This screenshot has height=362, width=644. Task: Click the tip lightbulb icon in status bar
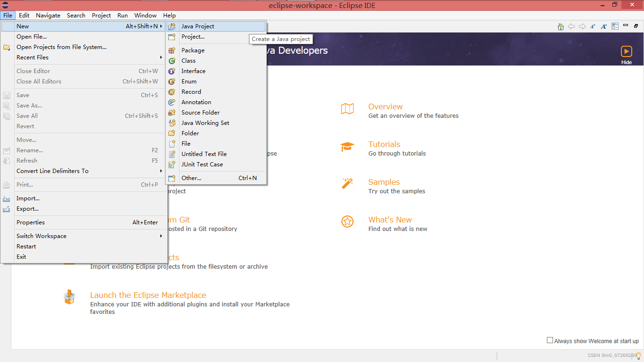(x=639, y=356)
